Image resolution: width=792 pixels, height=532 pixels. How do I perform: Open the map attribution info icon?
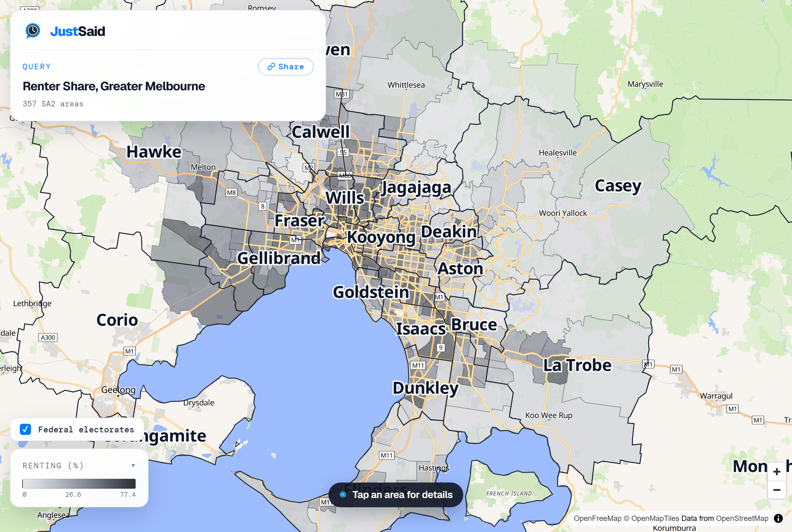coord(778,518)
